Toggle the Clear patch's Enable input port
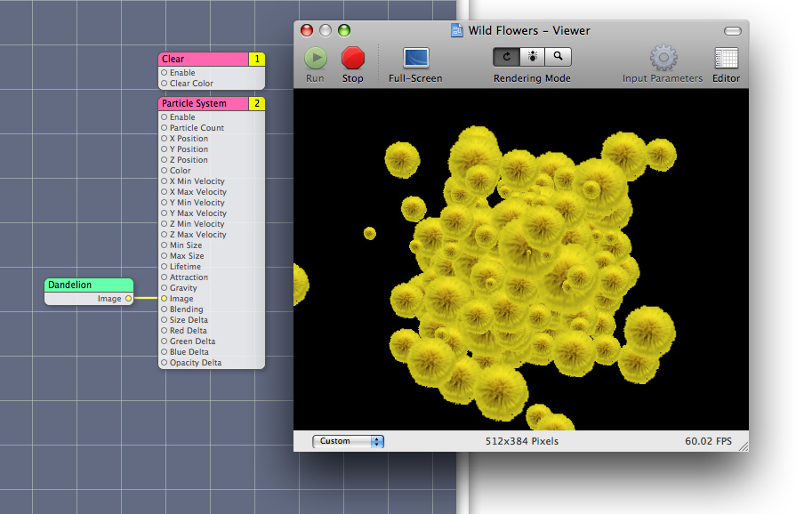The height and width of the screenshot is (514, 812). pos(164,73)
